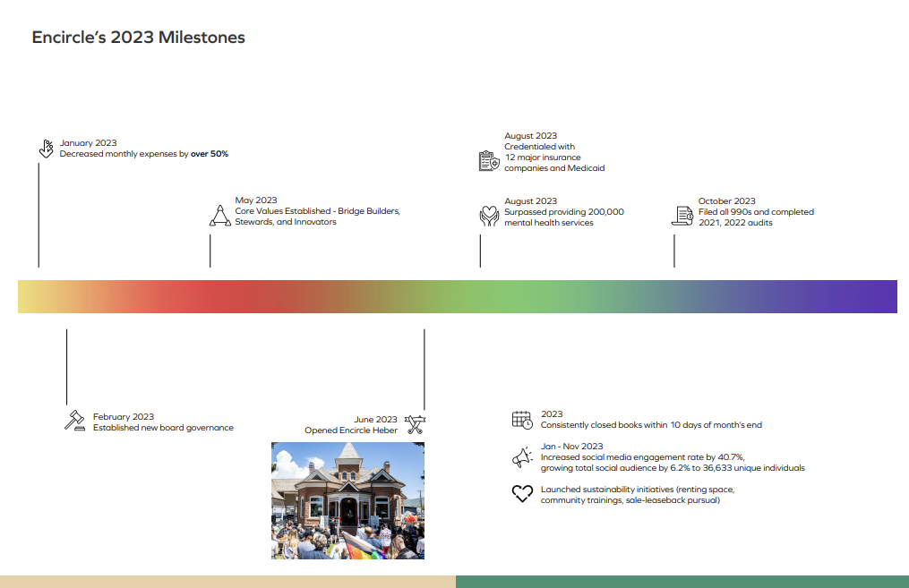Click "Surpassed providing 200,000 mental health services"
Image resolution: width=909 pixels, height=588 pixels.
(x=564, y=217)
